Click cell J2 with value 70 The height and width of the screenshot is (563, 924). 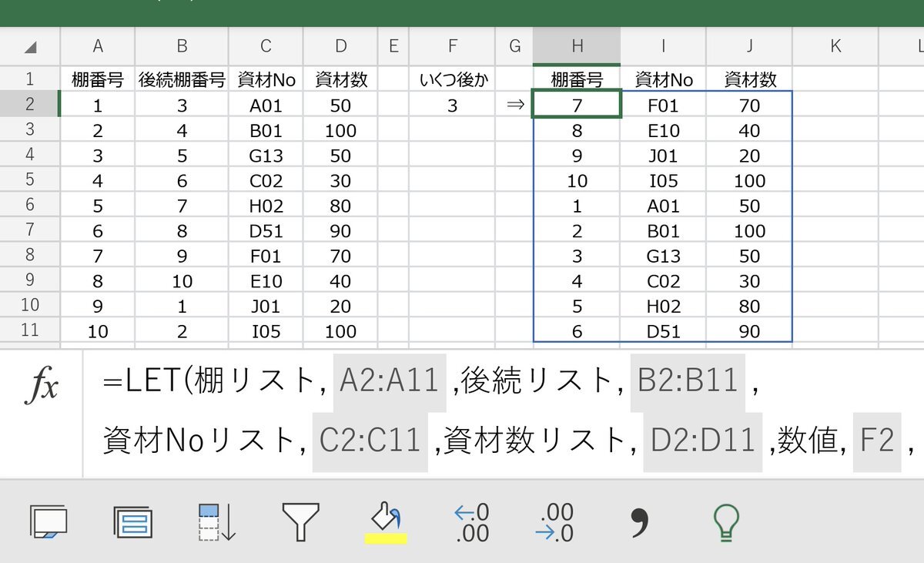pyautogui.click(x=750, y=104)
